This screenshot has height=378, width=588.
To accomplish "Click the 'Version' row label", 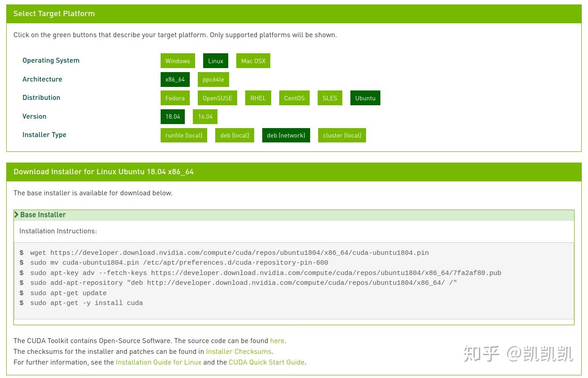I will point(34,116).
